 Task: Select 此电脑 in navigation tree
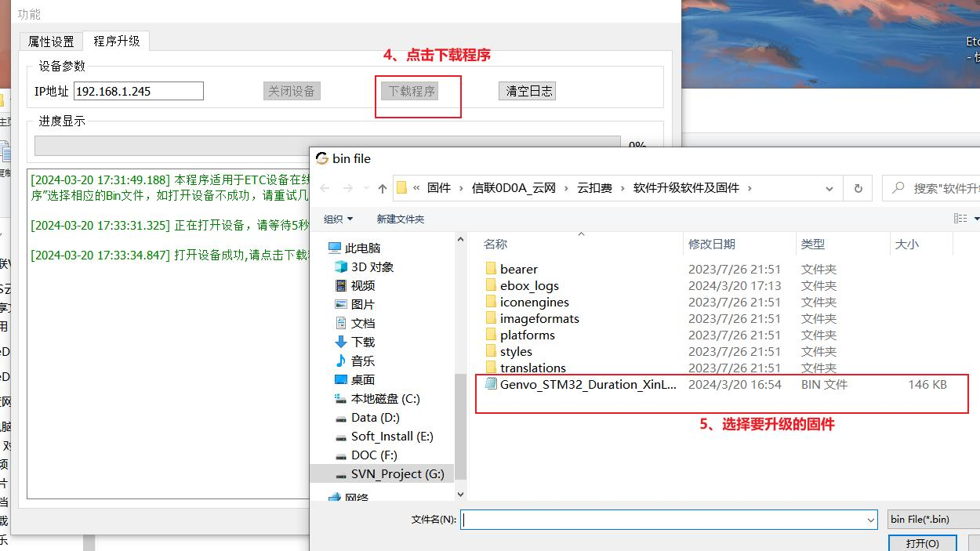pos(362,248)
